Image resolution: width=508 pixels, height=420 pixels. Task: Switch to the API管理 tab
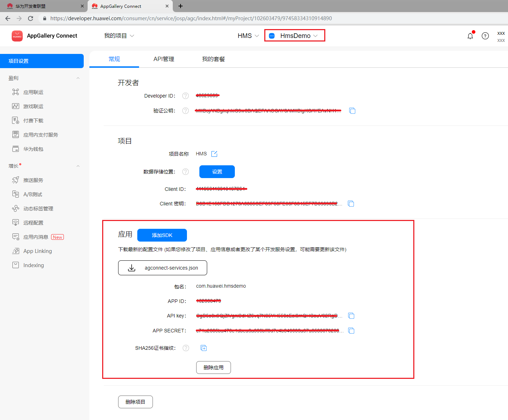(164, 59)
